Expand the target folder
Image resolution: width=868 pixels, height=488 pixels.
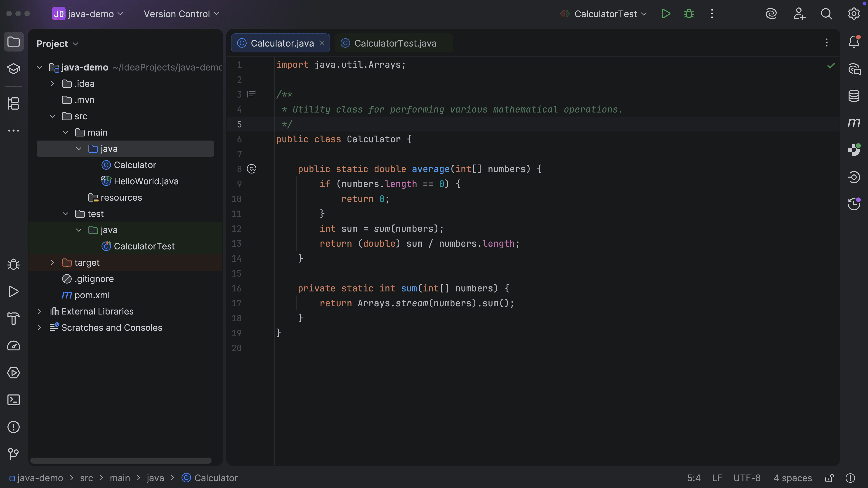pyautogui.click(x=52, y=262)
